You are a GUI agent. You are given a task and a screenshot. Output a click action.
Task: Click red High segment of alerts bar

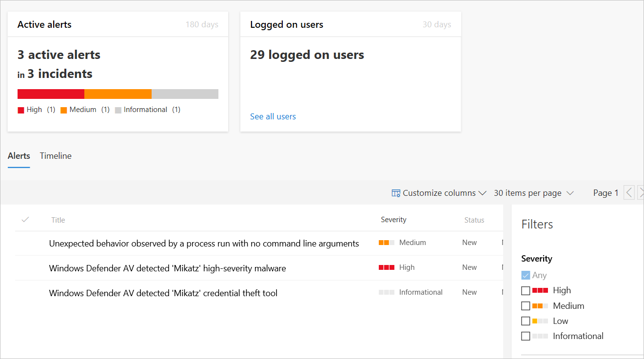tap(51, 94)
